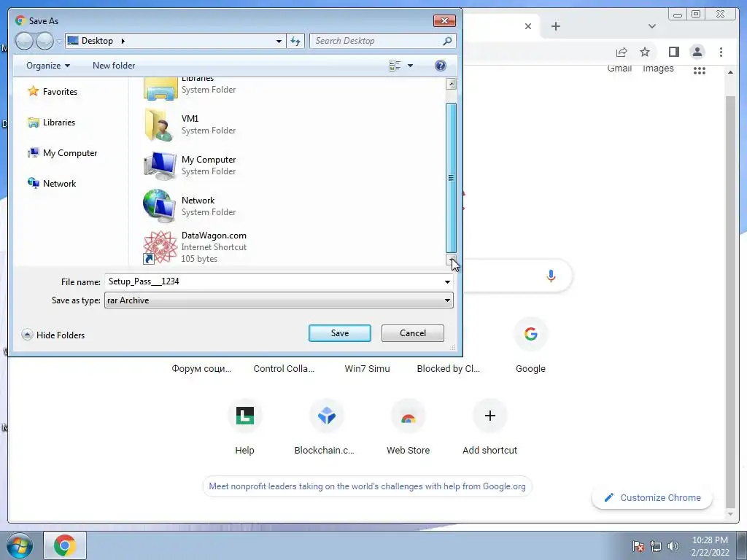This screenshot has height=560, width=747.
Task: Open My Computer in the left navigation pane
Action: click(63, 153)
